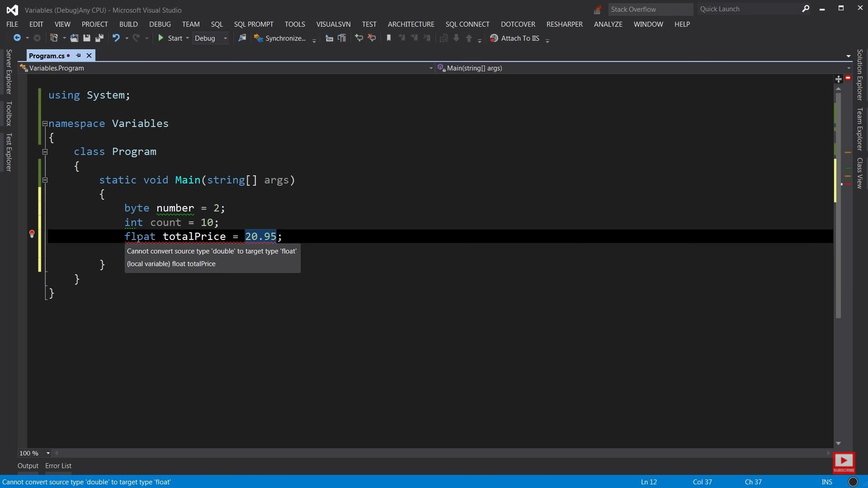Click the circular status bar notification icon
This screenshot has width=868, height=488.
tap(853, 482)
